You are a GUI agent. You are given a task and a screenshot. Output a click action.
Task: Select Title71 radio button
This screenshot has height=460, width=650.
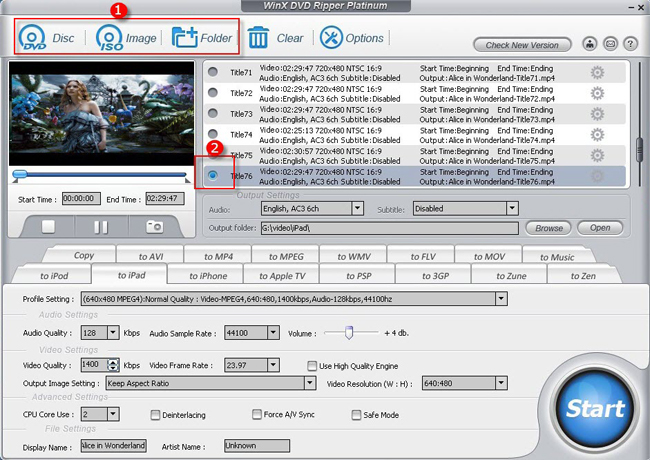click(213, 72)
